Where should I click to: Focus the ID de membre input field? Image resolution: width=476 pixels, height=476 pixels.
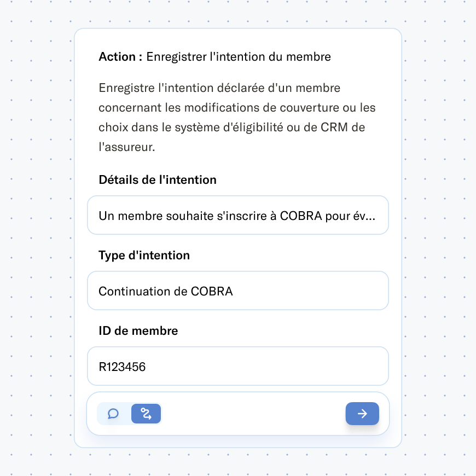[x=237, y=366]
